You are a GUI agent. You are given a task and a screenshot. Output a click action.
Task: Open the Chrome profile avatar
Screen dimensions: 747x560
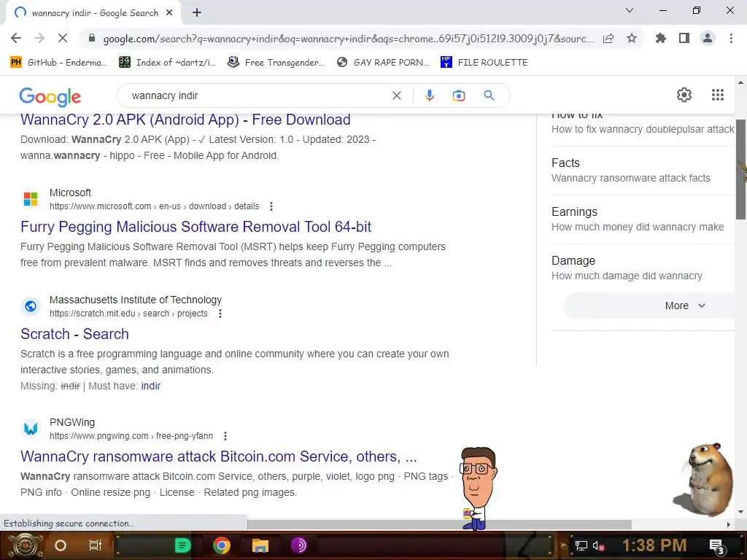tap(708, 38)
